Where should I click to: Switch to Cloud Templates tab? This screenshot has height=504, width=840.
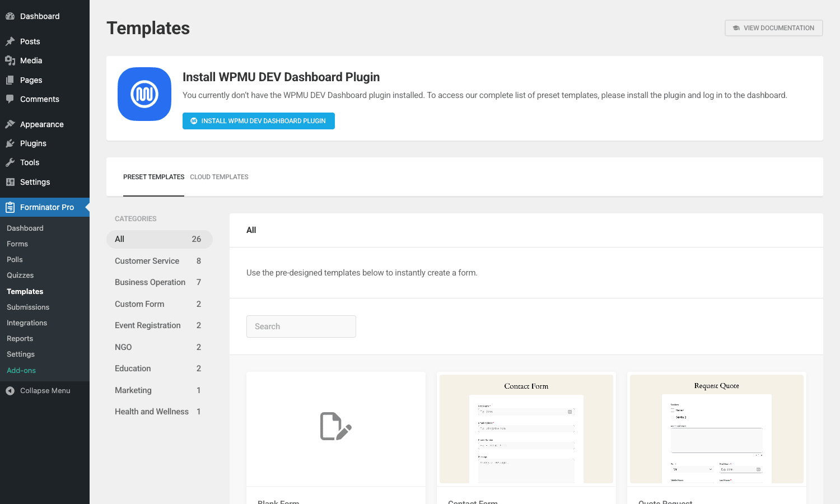click(x=219, y=177)
